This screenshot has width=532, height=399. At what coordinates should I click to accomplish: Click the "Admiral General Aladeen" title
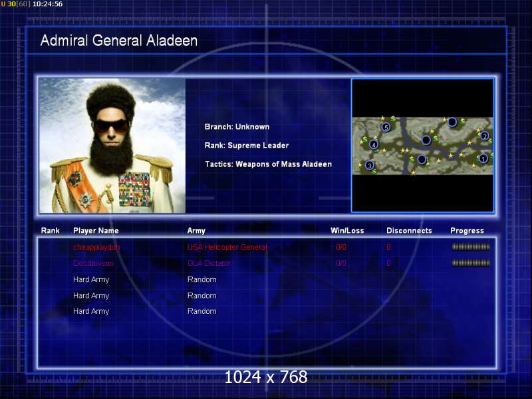pyautogui.click(x=119, y=41)
